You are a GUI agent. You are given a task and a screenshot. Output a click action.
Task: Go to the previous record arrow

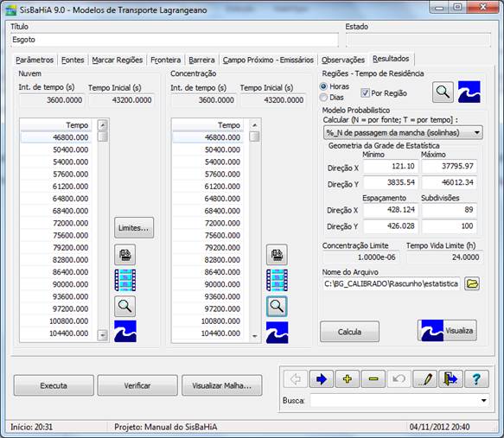296,379
